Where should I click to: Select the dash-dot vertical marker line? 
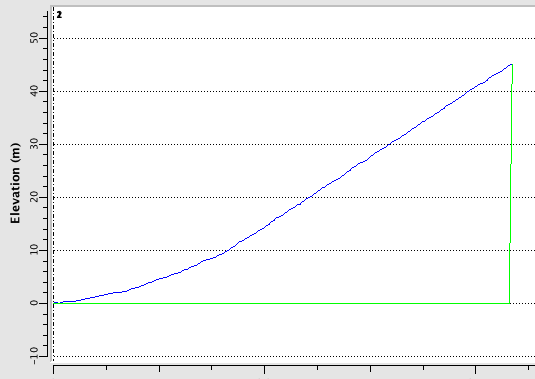(x=54, y=184)
